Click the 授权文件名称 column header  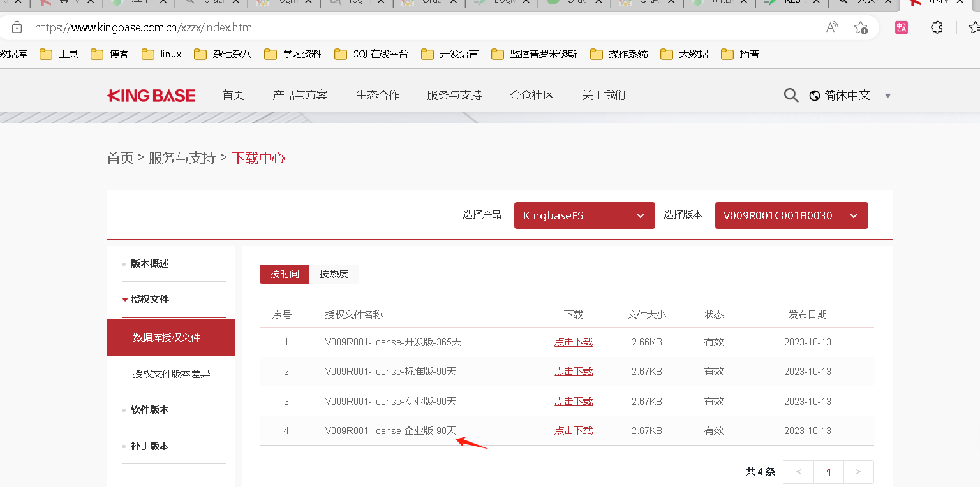pos(354,315)
